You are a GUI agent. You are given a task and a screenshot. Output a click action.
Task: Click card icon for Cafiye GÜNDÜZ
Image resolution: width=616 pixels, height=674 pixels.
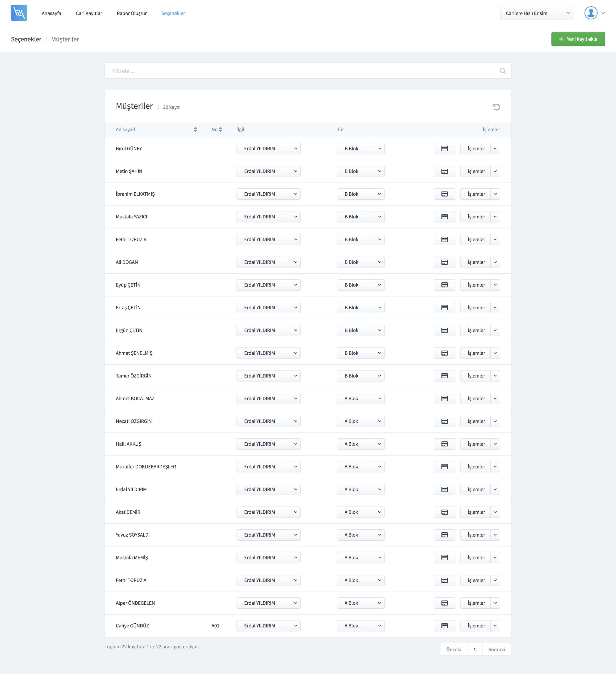coord(444,626)
